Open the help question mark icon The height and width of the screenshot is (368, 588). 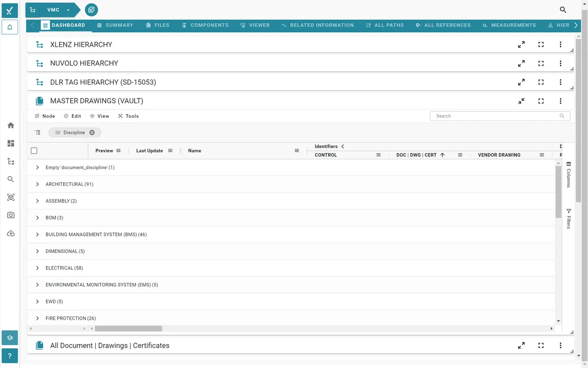click(10, 356)
